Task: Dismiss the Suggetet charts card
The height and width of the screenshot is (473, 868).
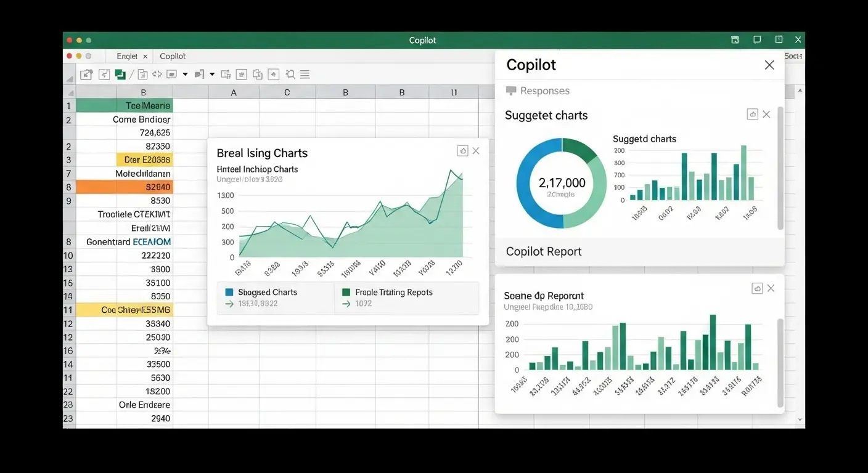Action: (766, 114)
